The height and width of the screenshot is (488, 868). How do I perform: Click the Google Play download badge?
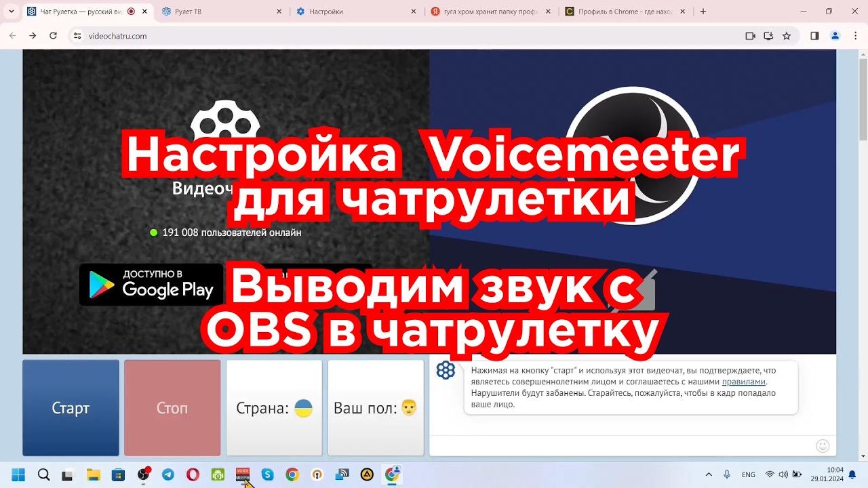pyautogui.click(x=151, y=285)
